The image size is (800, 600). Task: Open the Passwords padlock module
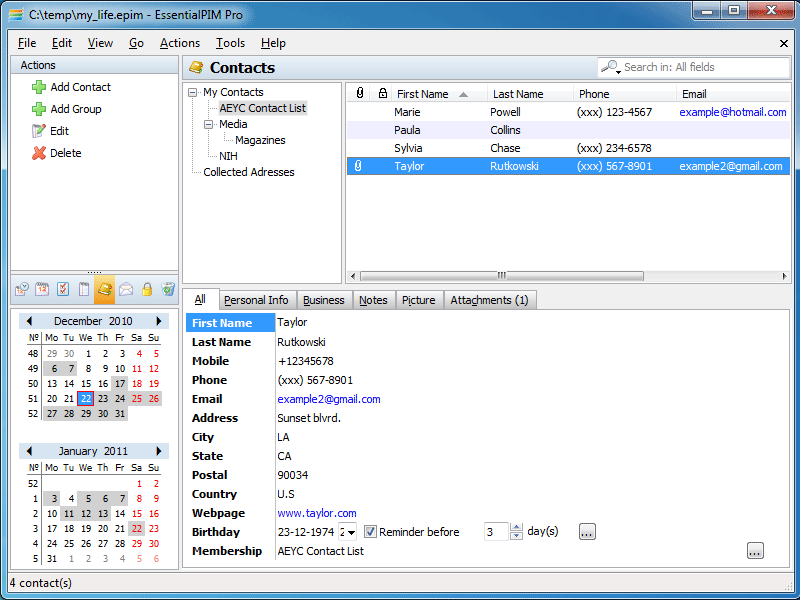[x=147, y=290]
